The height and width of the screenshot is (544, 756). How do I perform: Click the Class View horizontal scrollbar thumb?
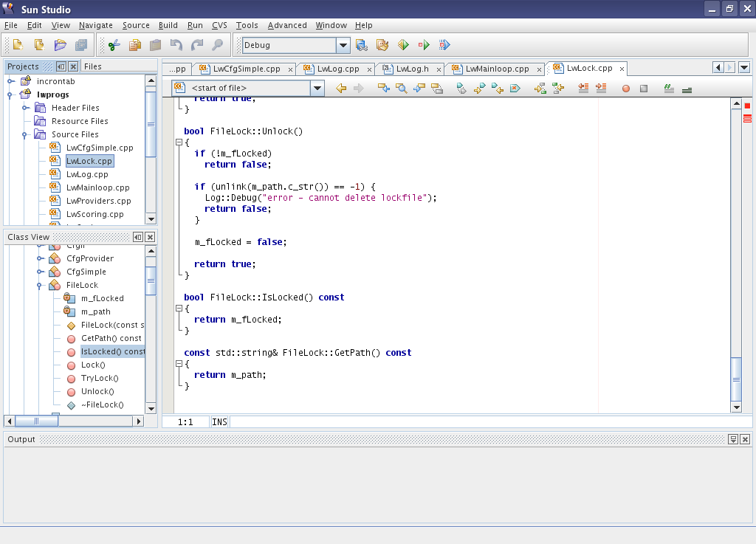coord(37,421)
